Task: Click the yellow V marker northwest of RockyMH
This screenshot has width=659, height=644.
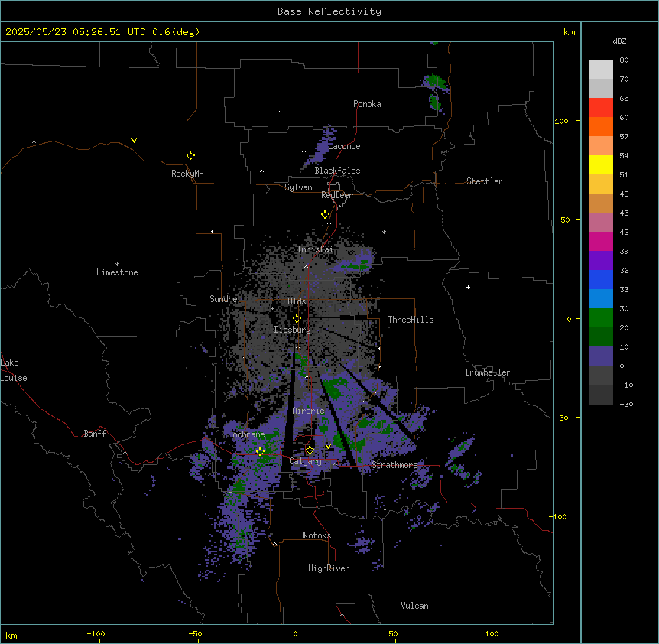Action: pyautogui.click(x=134, y=141)
